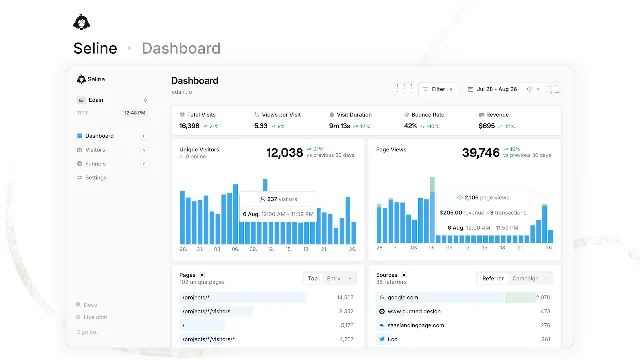
Task: Click the 39,746 page views total
Action: tap(480, 153)
